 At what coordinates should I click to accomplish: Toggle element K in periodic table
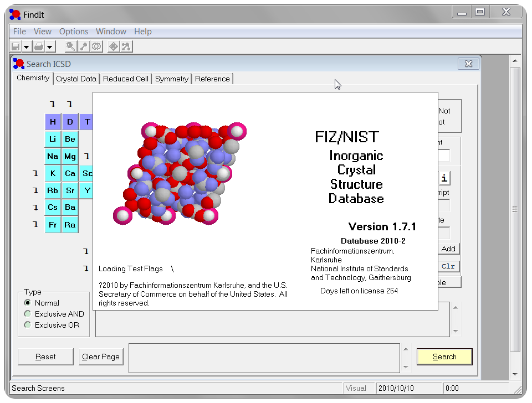pos(53,173)
